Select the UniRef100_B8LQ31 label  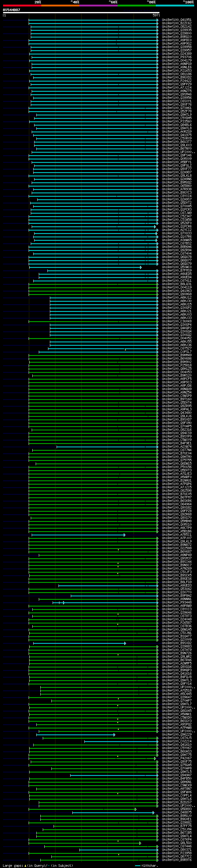tap(176, 284)
